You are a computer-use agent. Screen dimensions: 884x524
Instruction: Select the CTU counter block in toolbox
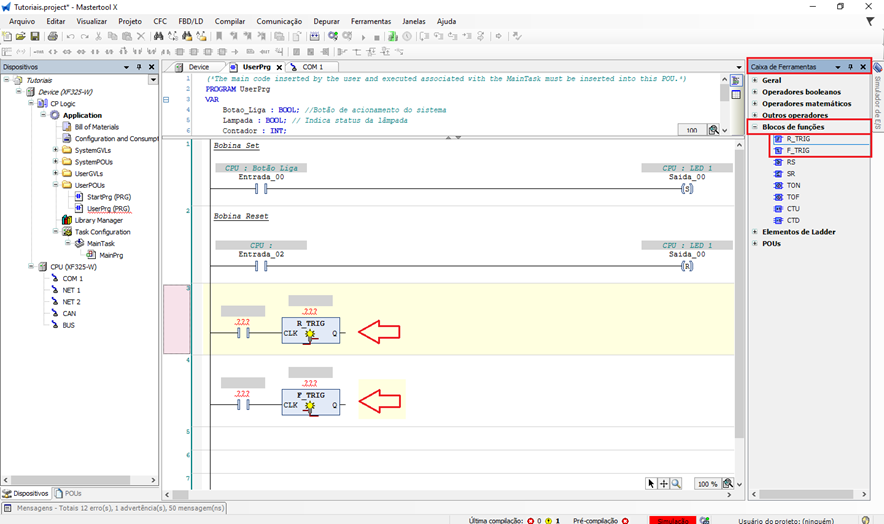click(x=792, y=208)
